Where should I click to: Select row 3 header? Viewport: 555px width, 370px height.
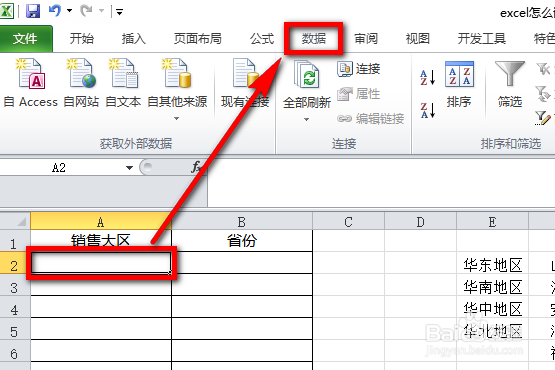click(15, 285)
